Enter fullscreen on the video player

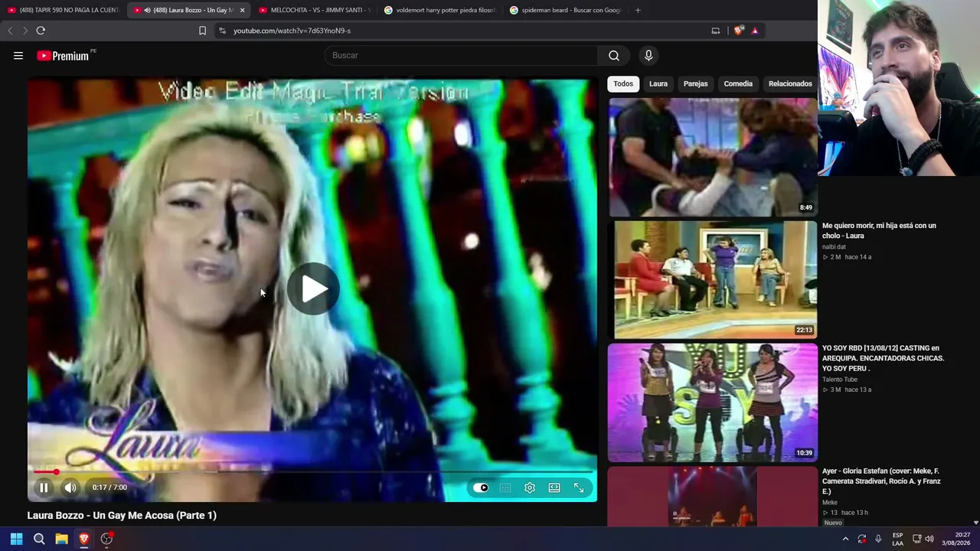579,487
